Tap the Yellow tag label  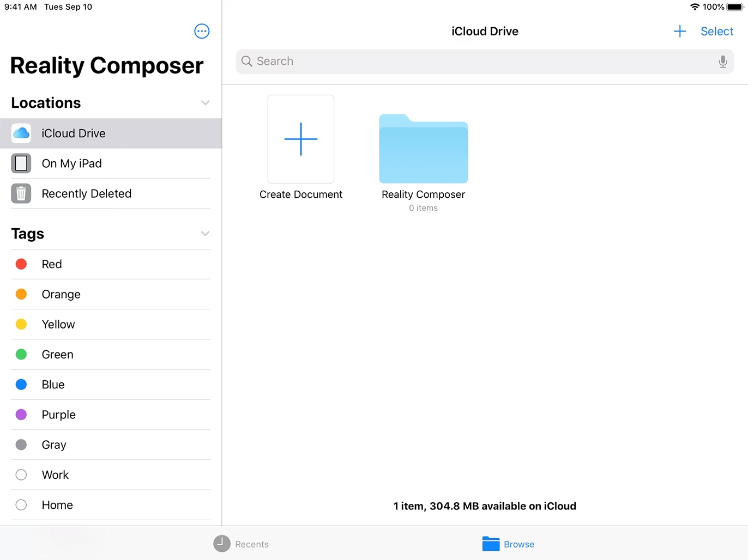pos(58,324)
